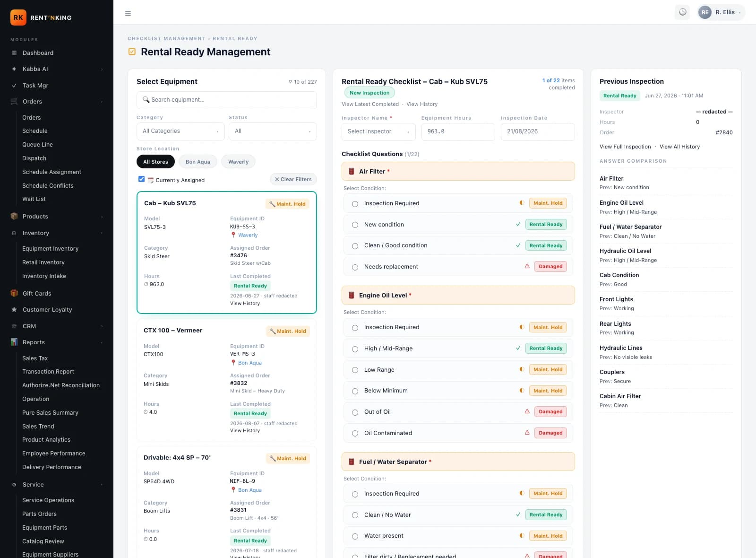Click View Full Inspection link

click(625, 147)
